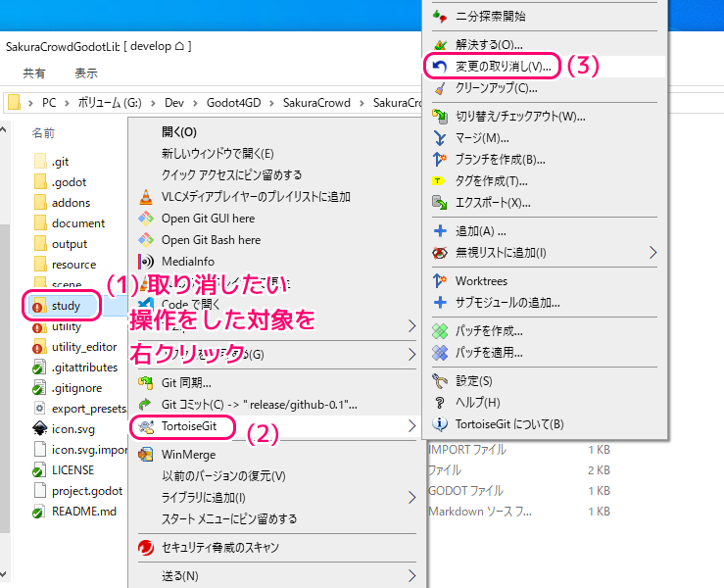Screen dimensions: 724x588
Task: Choose Git 同期 from context menu
Action: pos(186,383)
